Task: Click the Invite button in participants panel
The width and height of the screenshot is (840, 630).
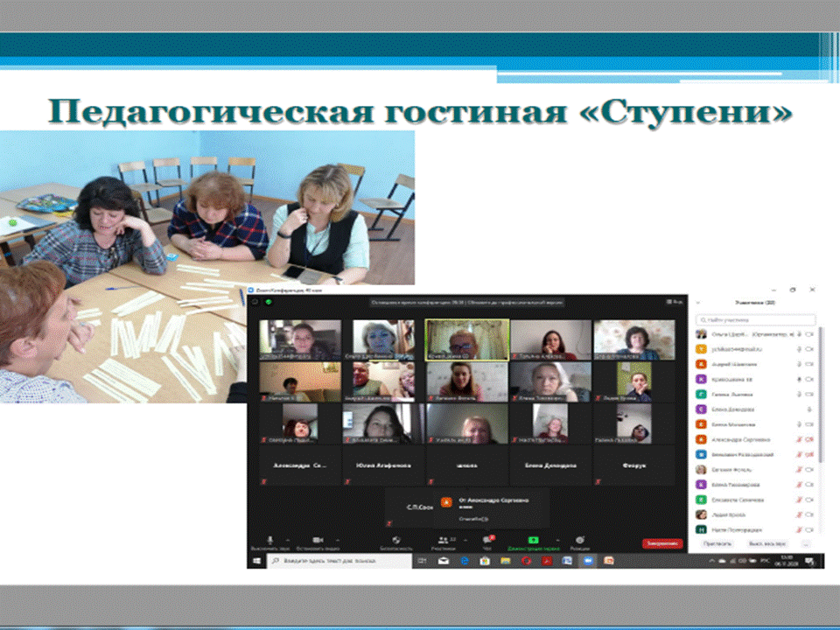Action: point(717,543)
